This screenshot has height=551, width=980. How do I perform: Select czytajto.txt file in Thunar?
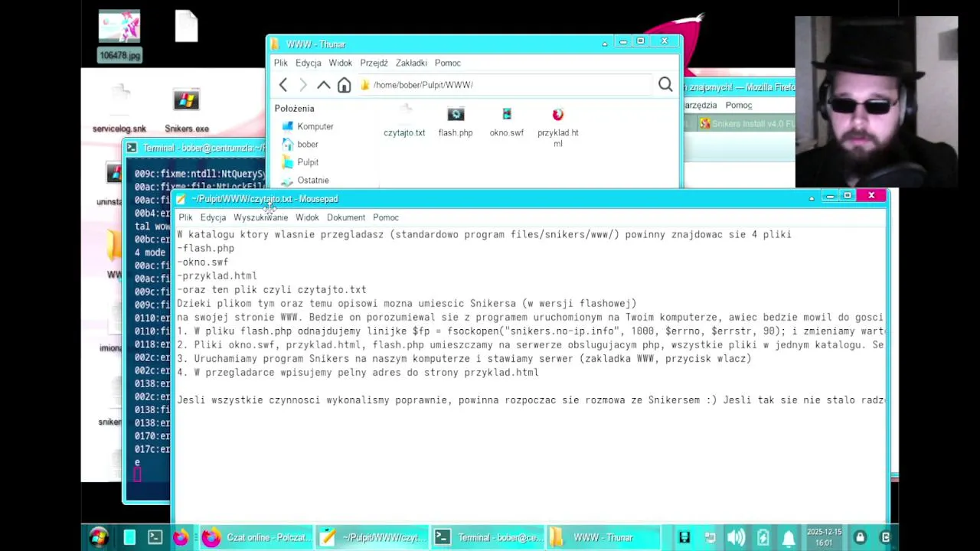point(404,122)
